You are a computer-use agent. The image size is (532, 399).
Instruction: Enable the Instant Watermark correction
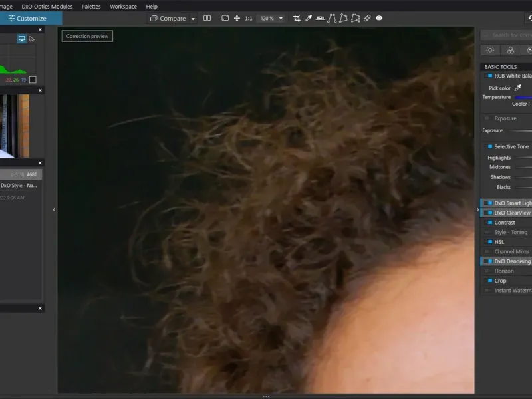[x=487, y=291]
